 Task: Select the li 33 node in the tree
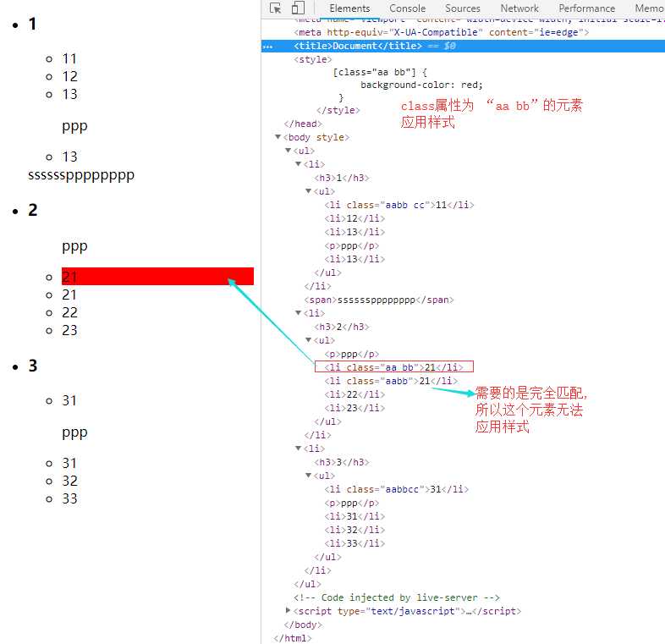coord(354,543)
